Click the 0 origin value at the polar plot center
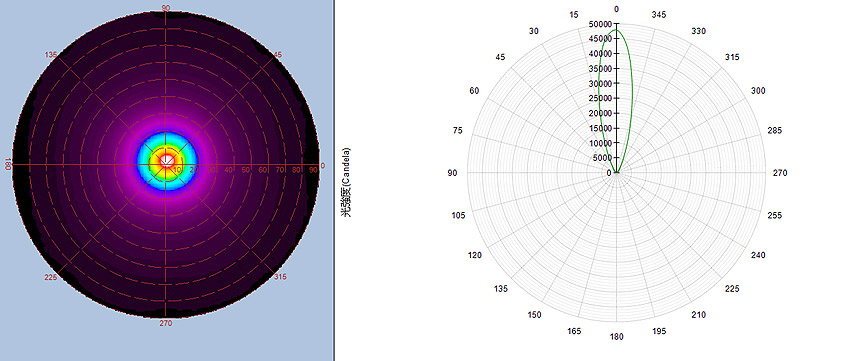 (609, 173)
